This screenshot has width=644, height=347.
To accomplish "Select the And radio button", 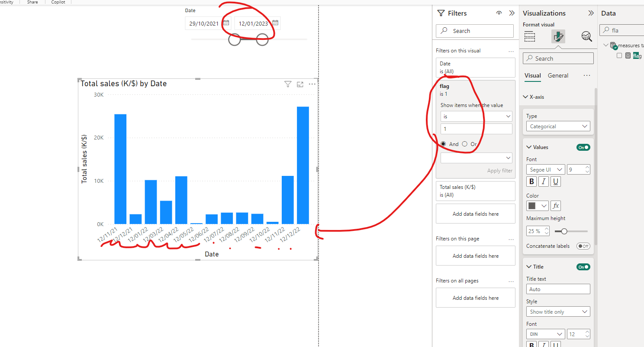I will [443, 144].
